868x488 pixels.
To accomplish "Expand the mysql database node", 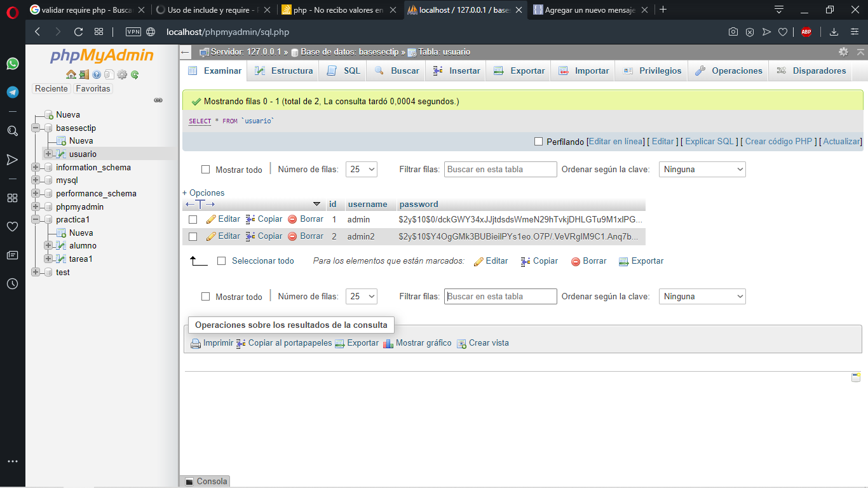I will pyautogui.click(x=36, y=180).
